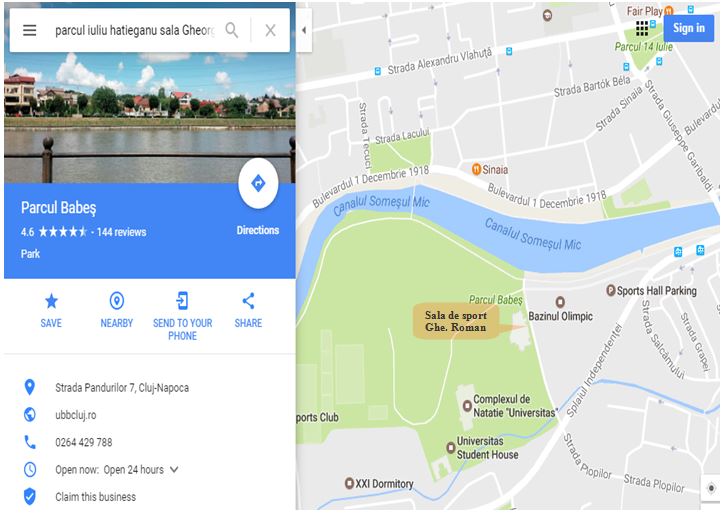Open the hamburger menu in search bar
The image size is (723, 516).
click(x=30, y=30)
